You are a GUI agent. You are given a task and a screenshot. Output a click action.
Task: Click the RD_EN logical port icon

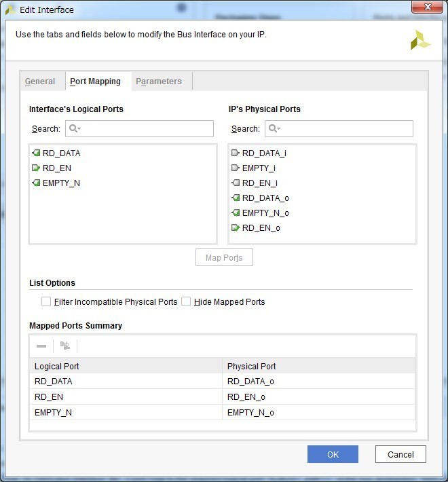coord(36,168)
